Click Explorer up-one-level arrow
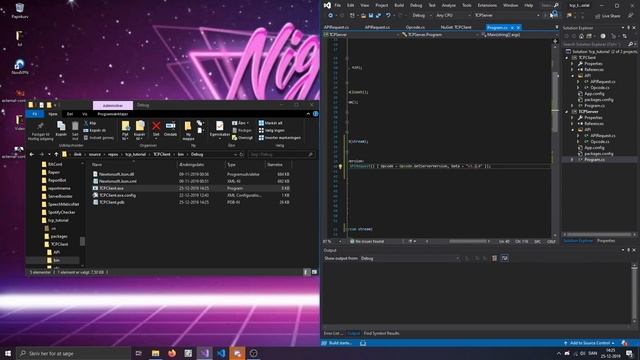Screen dimensions: 640x360 click(x=56, y=155)
